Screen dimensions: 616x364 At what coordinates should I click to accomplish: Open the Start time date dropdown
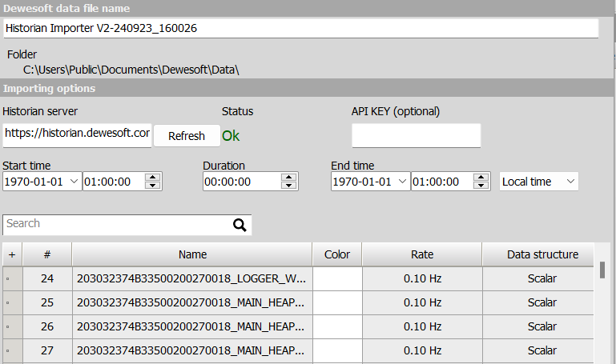[74, 182]
